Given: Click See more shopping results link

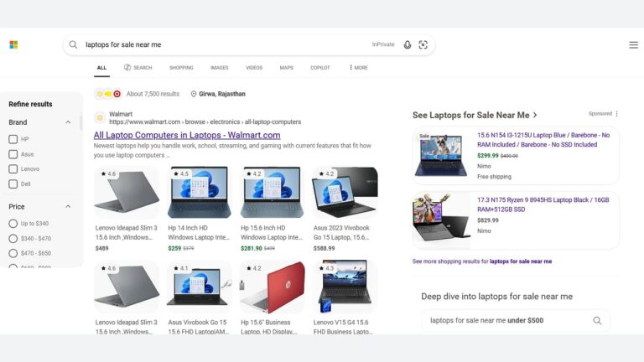Looking at the screenshot, I should click(x=482, y=261).
